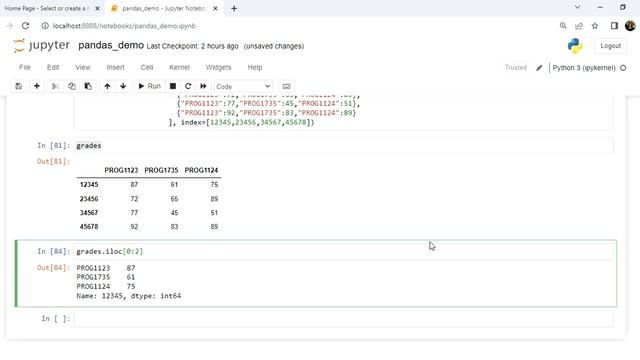The height and width of the screenshot is (360, 640).
Task: Switch to the Home Page browser tab
Action: [47, 8]
